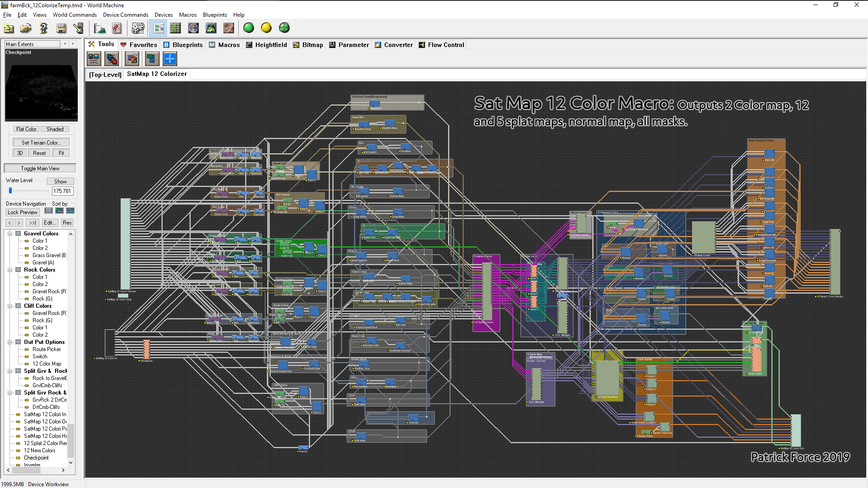Click device tree vertical scrollbar down arrow
The height and width of the screenshot is (488, 868).
71,462
